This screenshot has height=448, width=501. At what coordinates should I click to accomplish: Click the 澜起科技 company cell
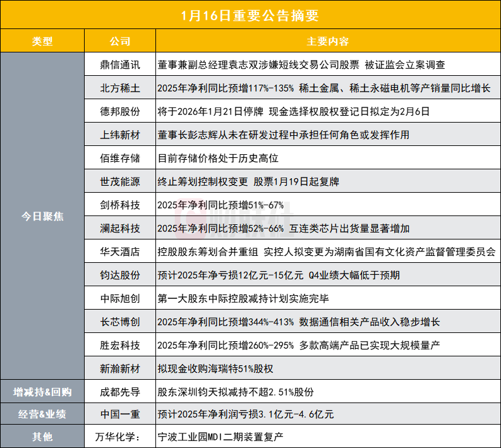120,228
